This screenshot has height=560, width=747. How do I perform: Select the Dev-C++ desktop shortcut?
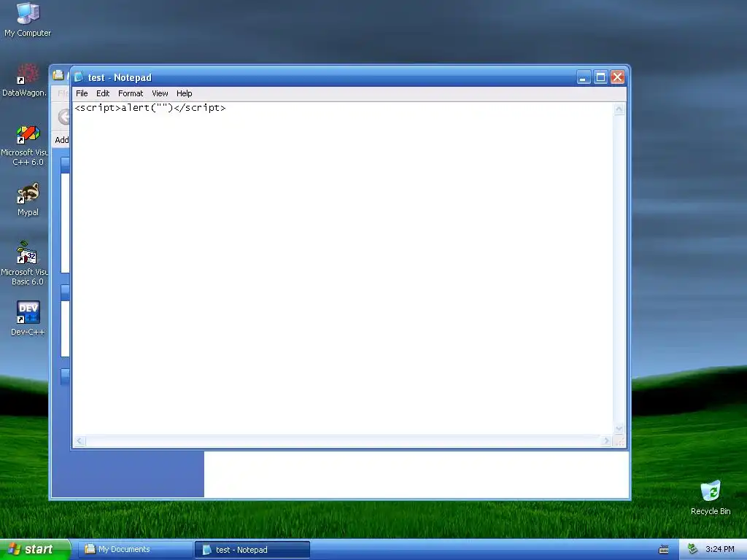(x=28, y=318)
